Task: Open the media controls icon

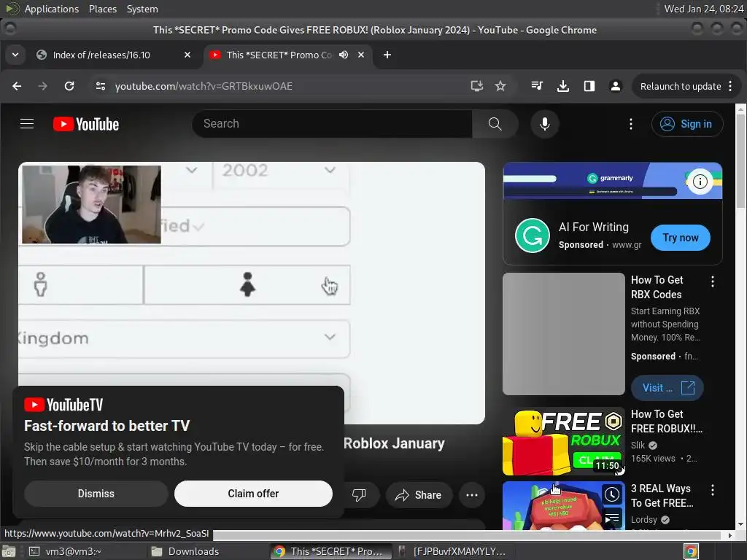Action: [x=537, y=86]
